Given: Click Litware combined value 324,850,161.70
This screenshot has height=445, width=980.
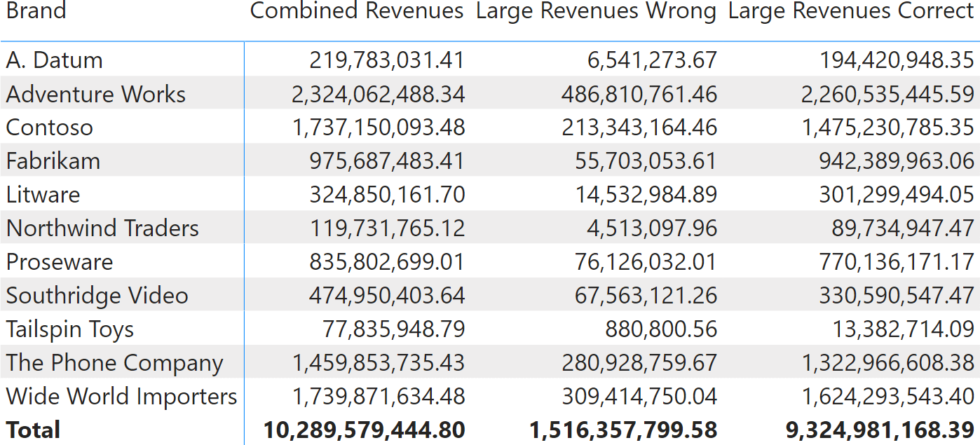Looking at the screenshot, I should click(387, 195).
